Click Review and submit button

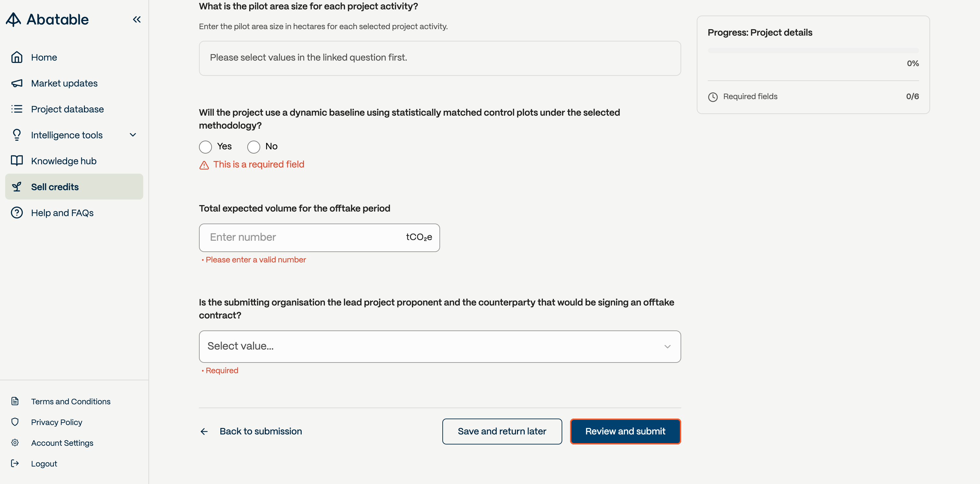625,431
